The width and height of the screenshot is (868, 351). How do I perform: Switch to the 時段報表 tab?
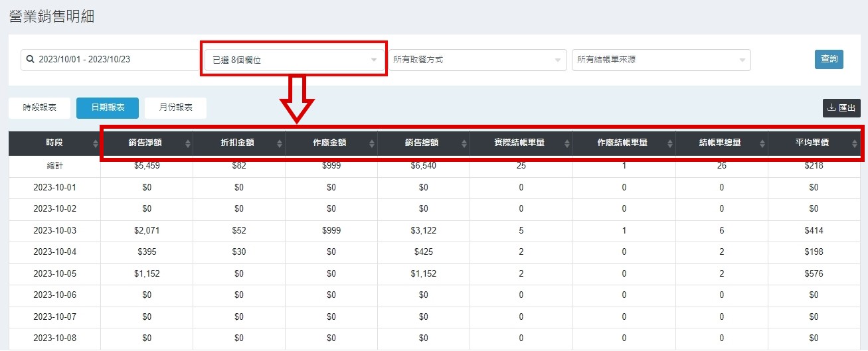click(39, 107)
